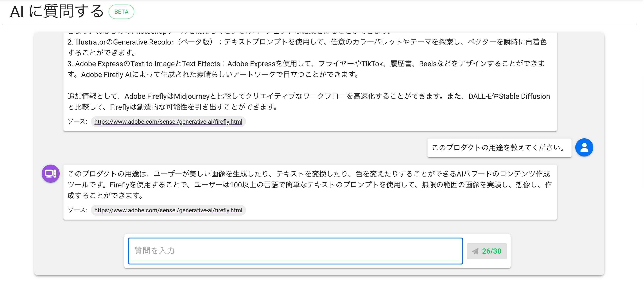
Task: Click the paper plane send icon
Action: (475, 251)
